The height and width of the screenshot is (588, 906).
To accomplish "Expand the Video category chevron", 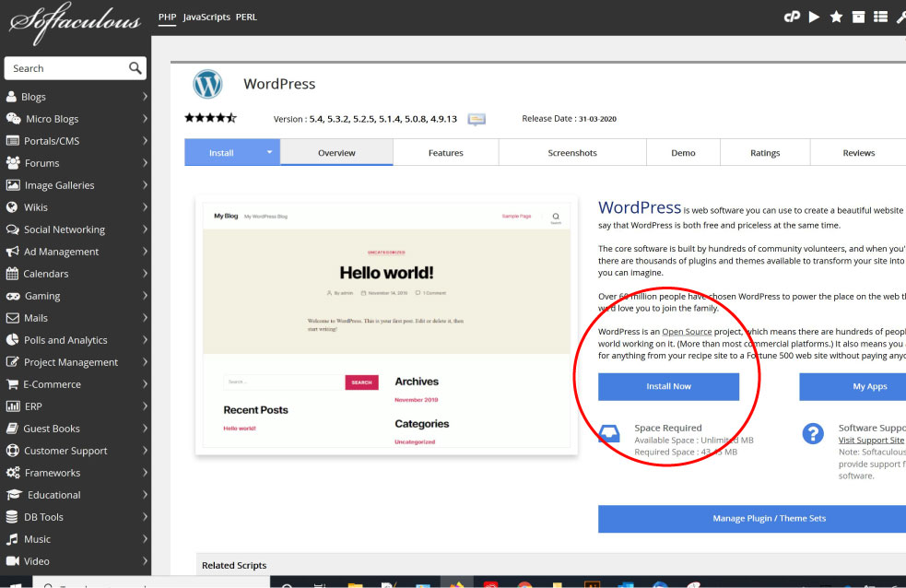I will coord(145,561).
